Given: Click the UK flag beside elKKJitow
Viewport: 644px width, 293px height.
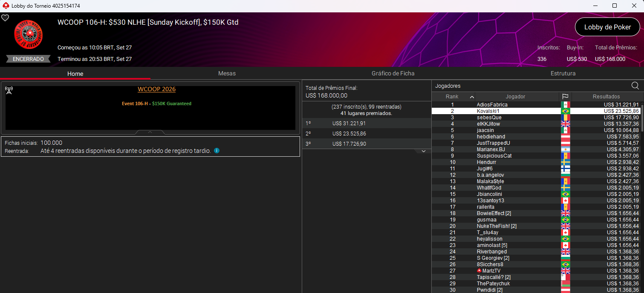Looking at the screenshot, I should click(x=565, y=124).
